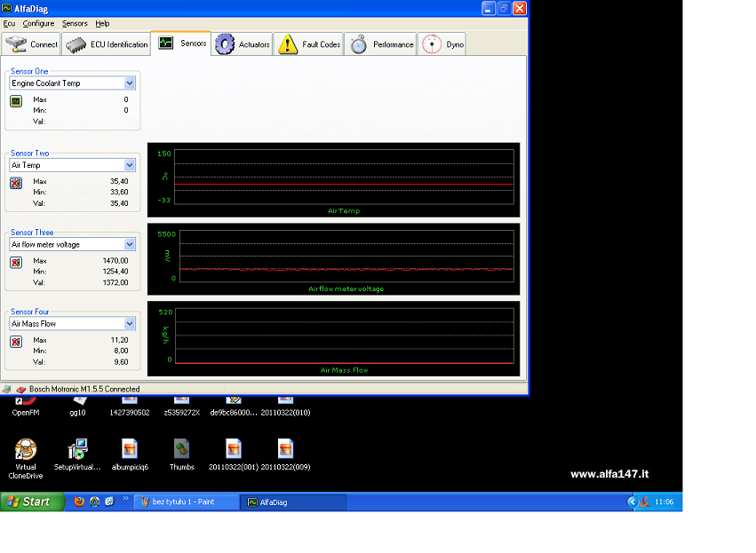Toggle Sensor Four Air Mass Flow graph
Viewport: 756px width, 553px height.
[x=16, y=343]
